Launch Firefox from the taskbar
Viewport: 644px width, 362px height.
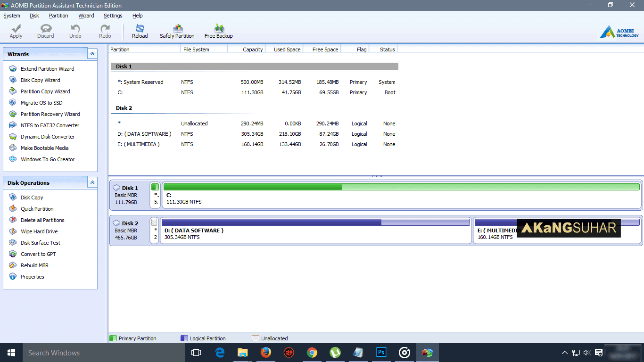point(266,353)
